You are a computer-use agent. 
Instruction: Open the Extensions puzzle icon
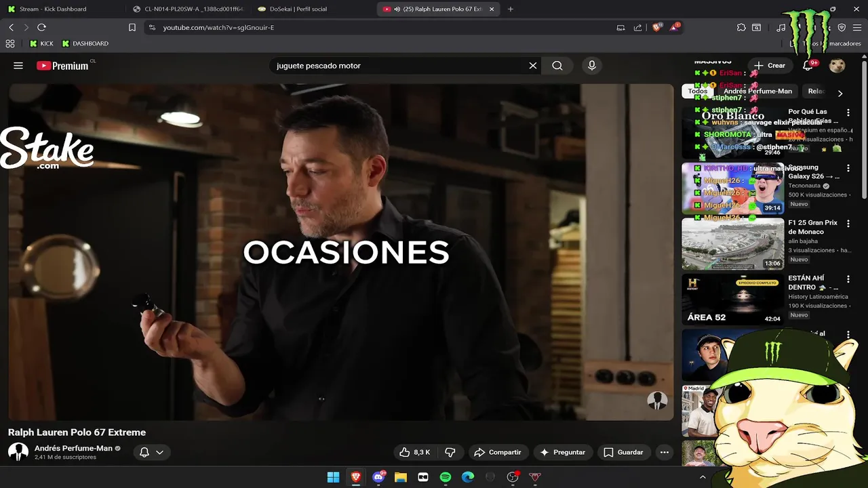[x=741, y=27]
